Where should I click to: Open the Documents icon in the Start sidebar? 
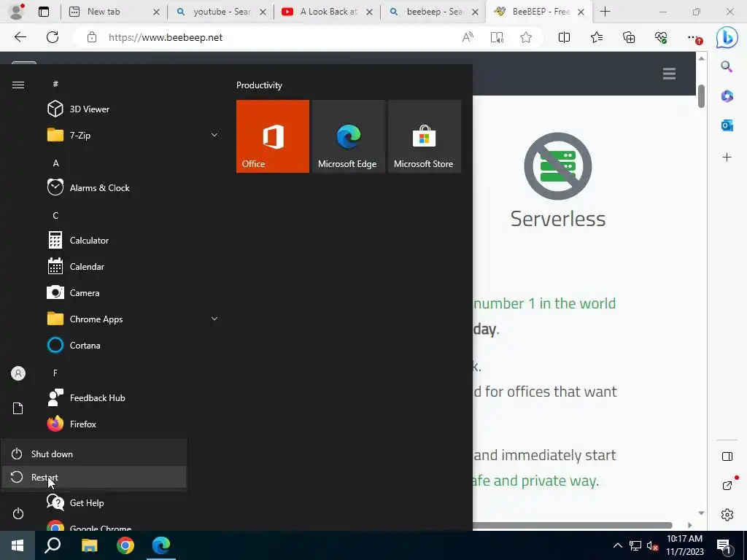(x=18, y=408)
